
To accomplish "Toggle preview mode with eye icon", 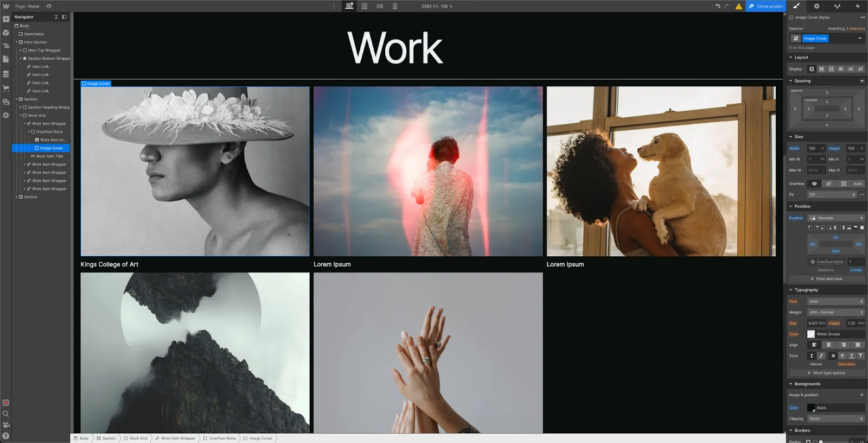I will [x=49, y=6].
